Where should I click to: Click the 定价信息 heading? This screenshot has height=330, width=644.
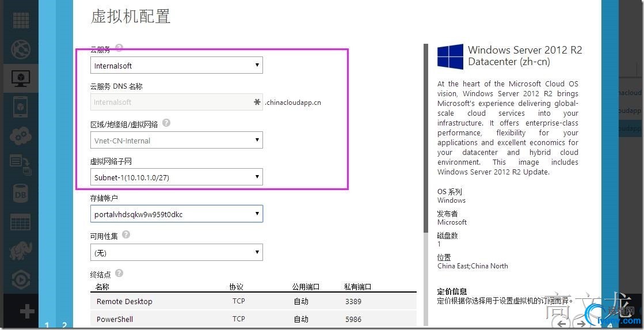coord(452,291)
